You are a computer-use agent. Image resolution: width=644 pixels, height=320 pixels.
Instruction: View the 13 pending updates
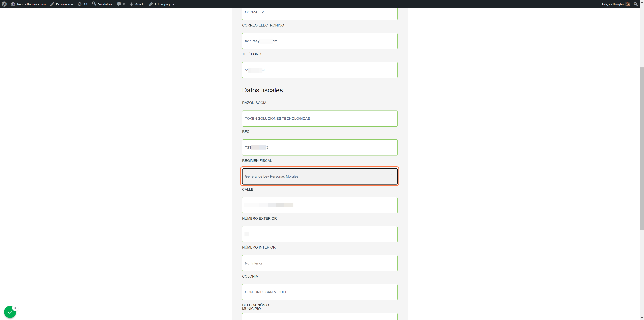[82, 4]
